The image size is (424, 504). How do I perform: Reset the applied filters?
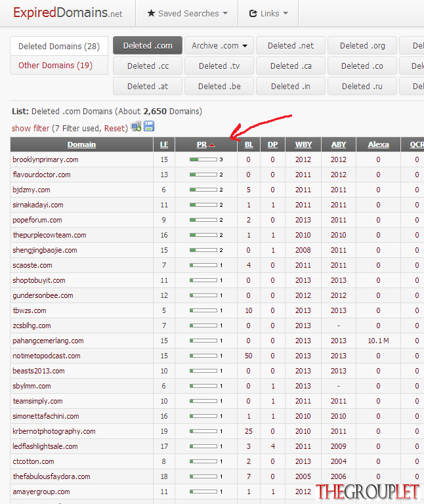114,128
